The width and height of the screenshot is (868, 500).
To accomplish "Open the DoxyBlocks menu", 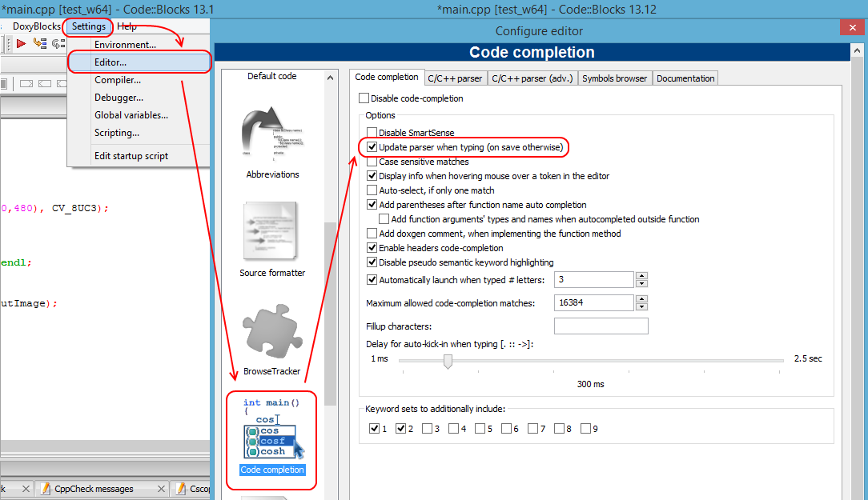I will point(37,26).
